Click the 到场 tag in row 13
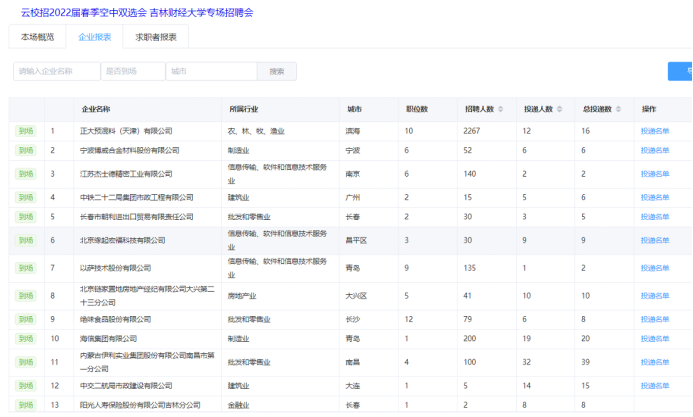 (x=26, y=405)
